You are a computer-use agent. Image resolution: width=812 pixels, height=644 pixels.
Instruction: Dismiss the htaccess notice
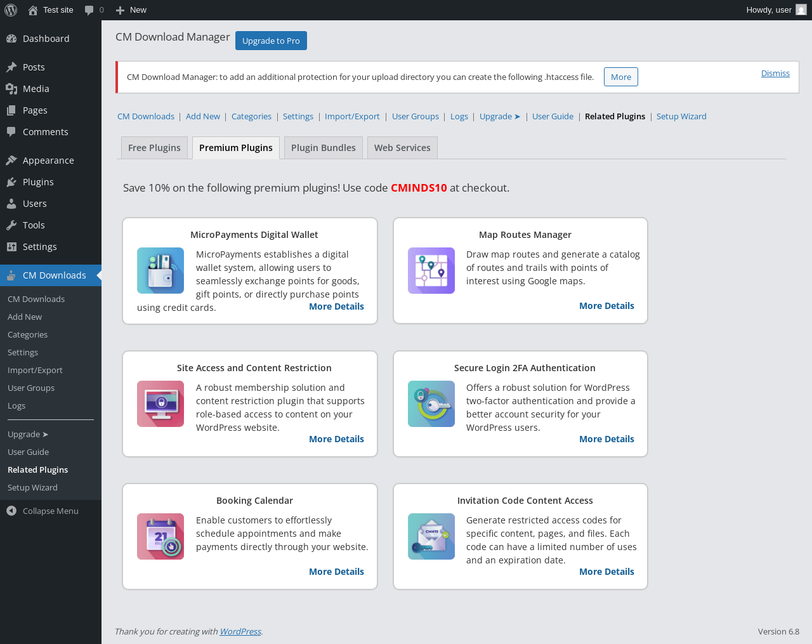point(775,73)
